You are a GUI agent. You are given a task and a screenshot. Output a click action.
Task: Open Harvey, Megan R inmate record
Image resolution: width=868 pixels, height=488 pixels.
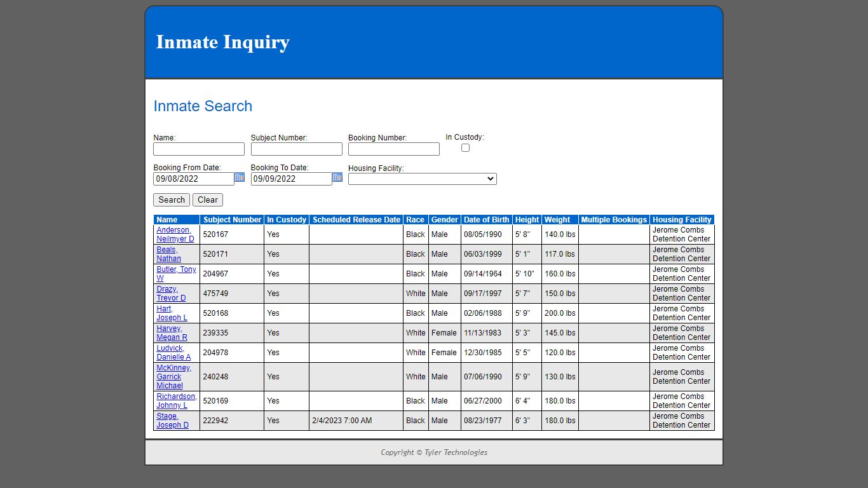click(x=172, y=333)
